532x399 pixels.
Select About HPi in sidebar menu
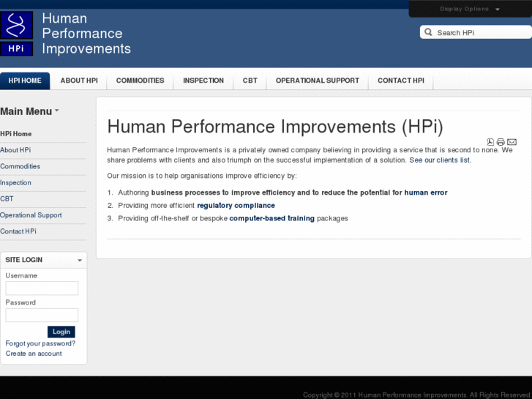point(15,150)
